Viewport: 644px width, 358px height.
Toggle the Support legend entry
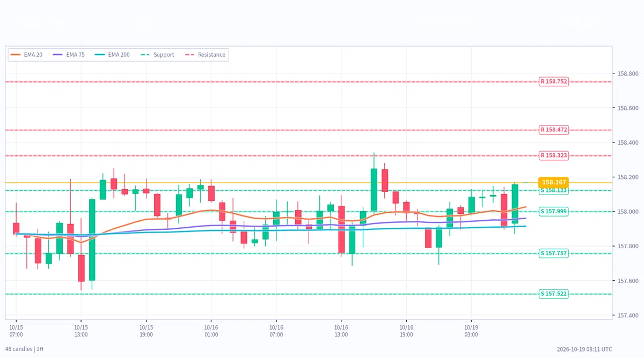tap(157, 55)
